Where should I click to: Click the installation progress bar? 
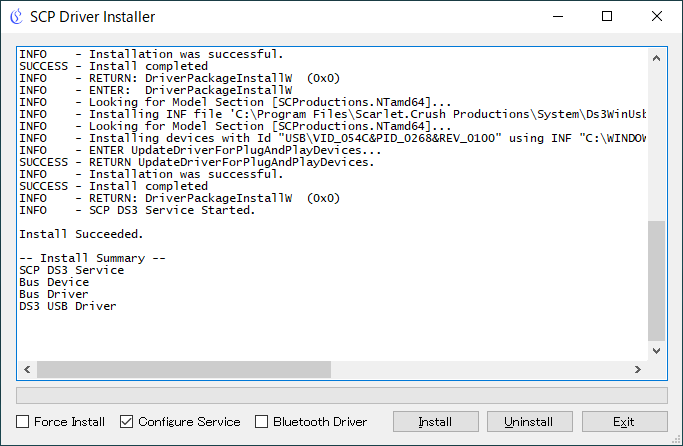341,395
